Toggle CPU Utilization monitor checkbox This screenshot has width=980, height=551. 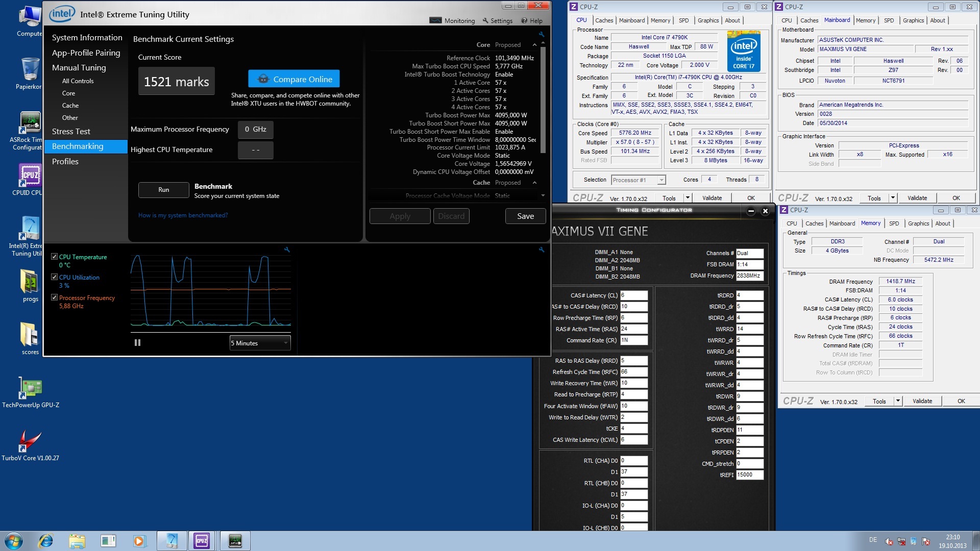[x=54, y=277]
